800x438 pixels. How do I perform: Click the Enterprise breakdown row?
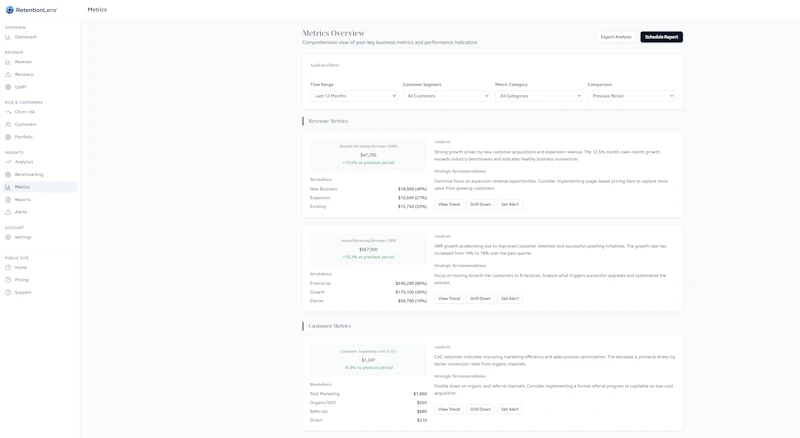pos(368,283)
